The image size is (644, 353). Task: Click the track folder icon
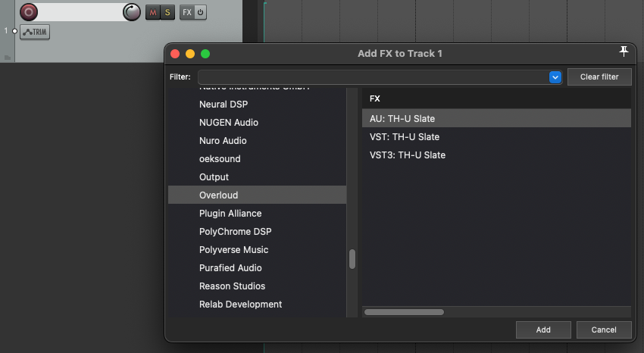(7, 58)
